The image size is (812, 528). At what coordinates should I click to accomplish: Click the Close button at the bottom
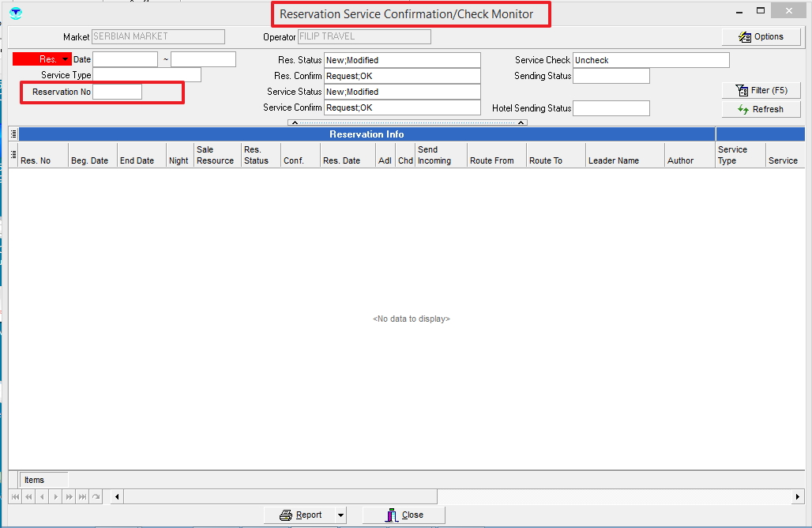[x=404, y=515]
